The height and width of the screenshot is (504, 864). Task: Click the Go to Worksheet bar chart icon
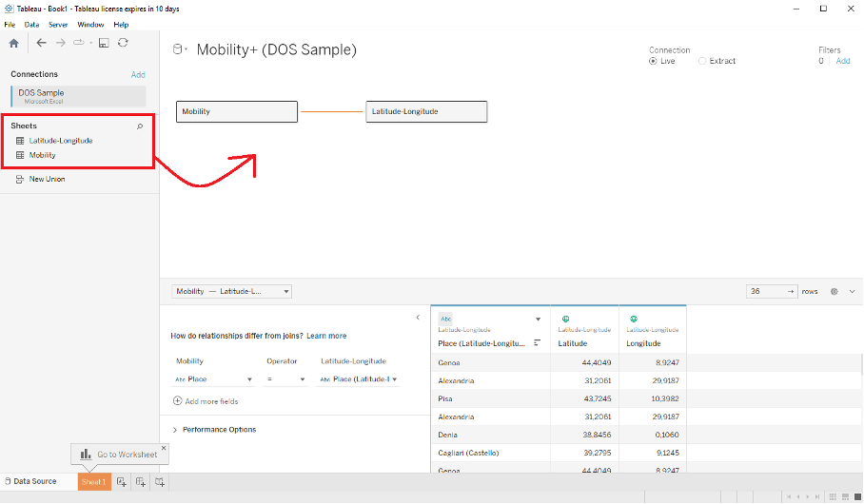pos(86,454)
